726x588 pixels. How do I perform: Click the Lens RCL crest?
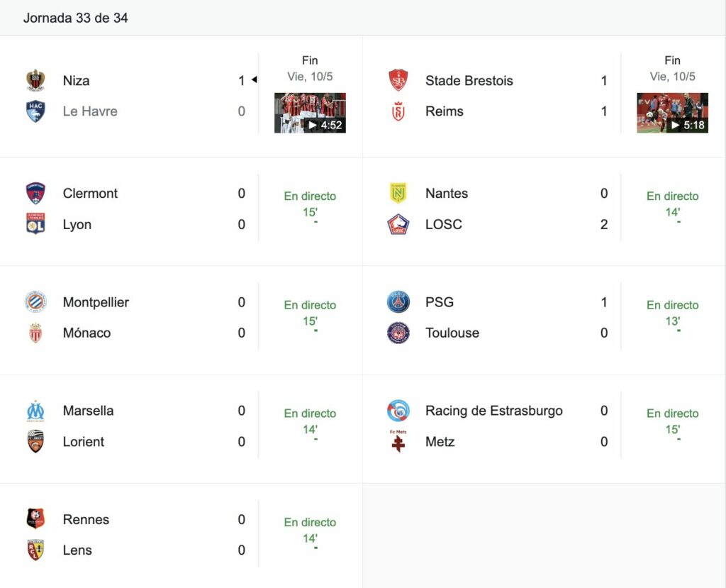[x=35, y=550]
